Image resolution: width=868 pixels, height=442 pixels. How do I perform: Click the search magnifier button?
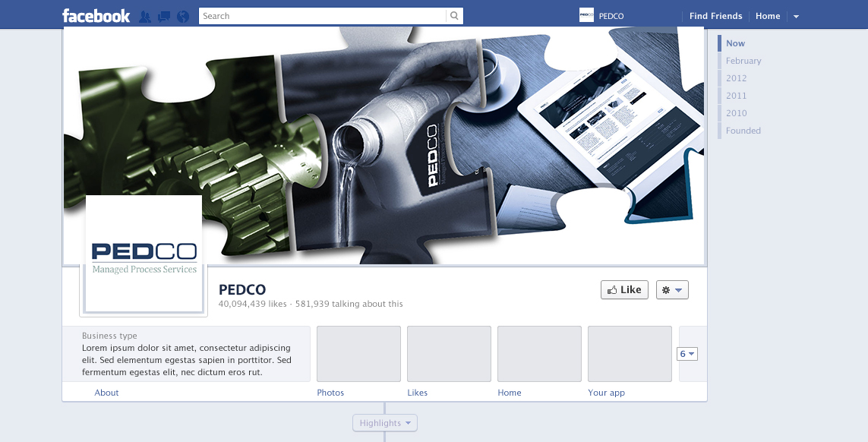[454, 16]
